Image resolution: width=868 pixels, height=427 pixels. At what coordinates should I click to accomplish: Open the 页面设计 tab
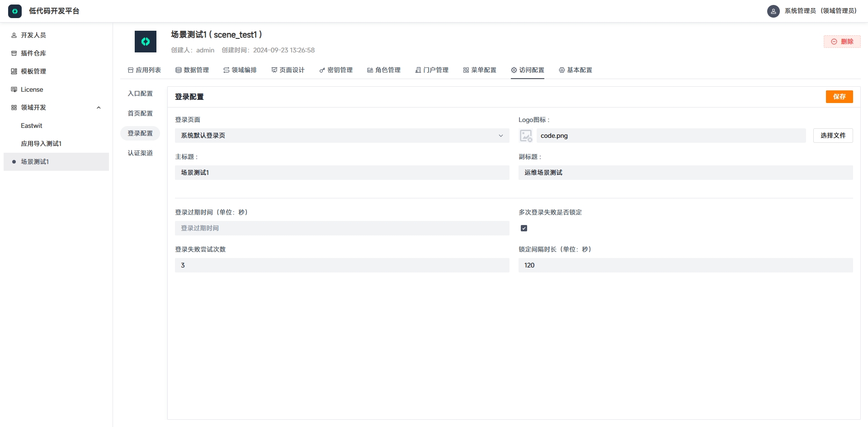pos(288,70)
